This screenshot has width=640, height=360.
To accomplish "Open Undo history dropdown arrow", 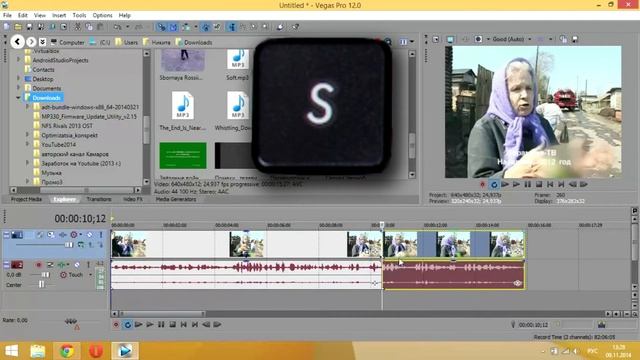I will pyautogui.click(x=127, y=27).
